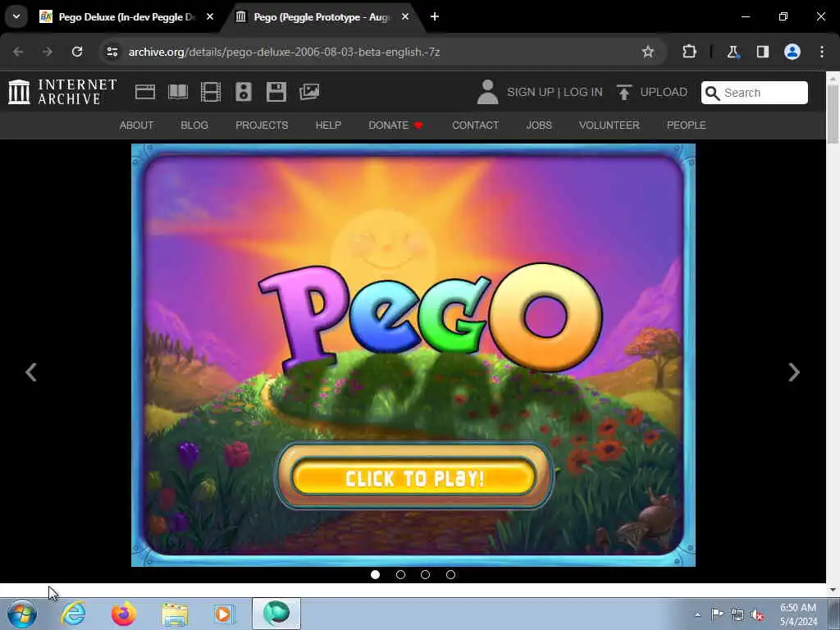The height and width of the screenshot is (630, 840).
Task: Open the Web archive icon
Action: 145,92
